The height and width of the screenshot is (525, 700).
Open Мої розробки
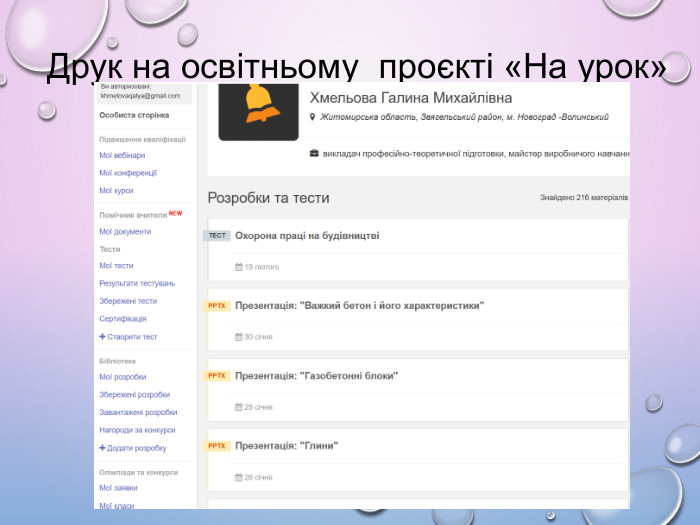[123, 377]
